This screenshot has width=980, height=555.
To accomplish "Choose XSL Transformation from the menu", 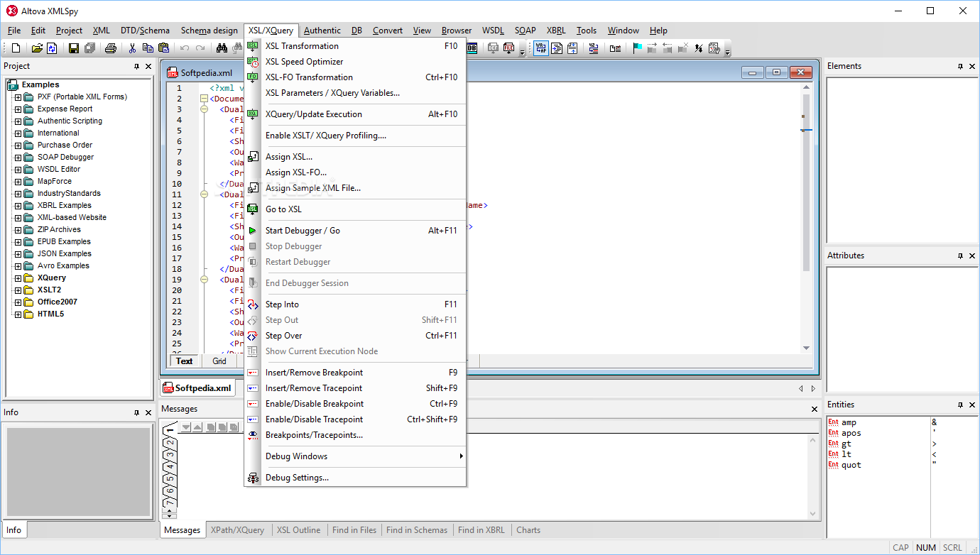I will pyautogui.click(x=355, y=46).
